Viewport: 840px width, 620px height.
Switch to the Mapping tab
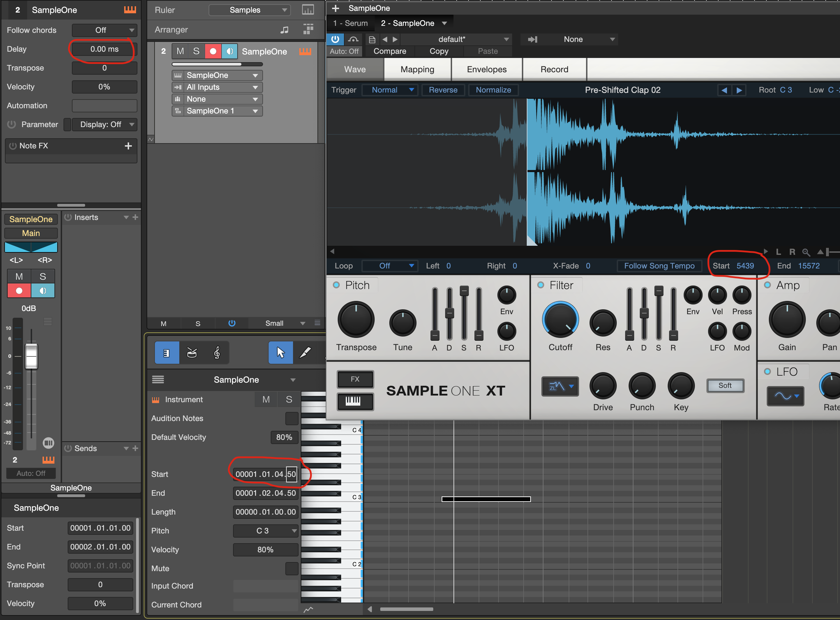click(x=417, y=69)
